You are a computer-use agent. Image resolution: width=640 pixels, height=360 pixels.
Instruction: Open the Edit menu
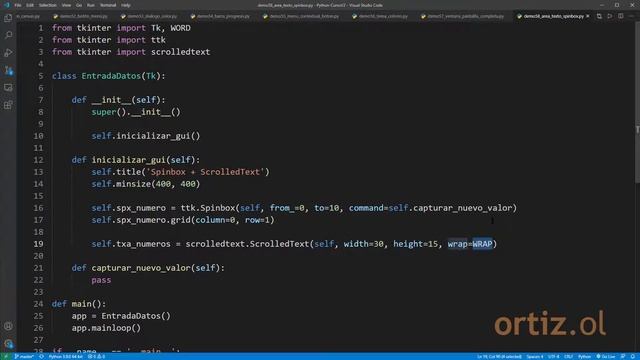[x=30, y=5]
